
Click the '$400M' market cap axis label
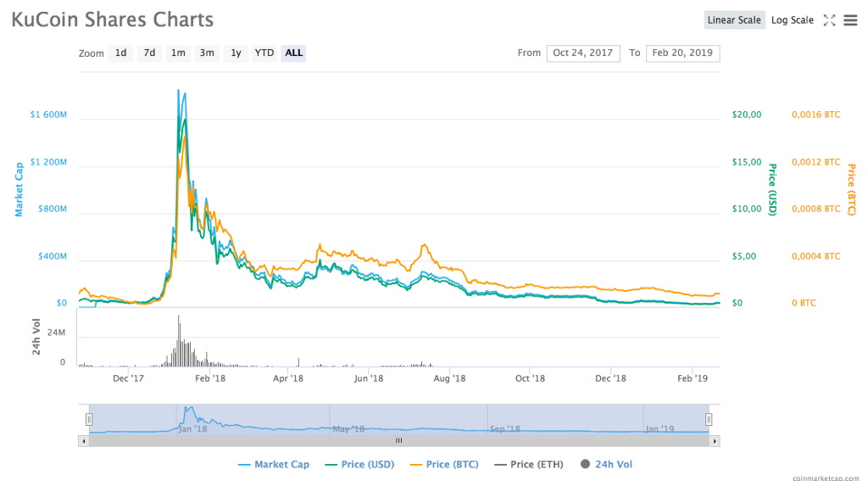click(x=53, y=256)
